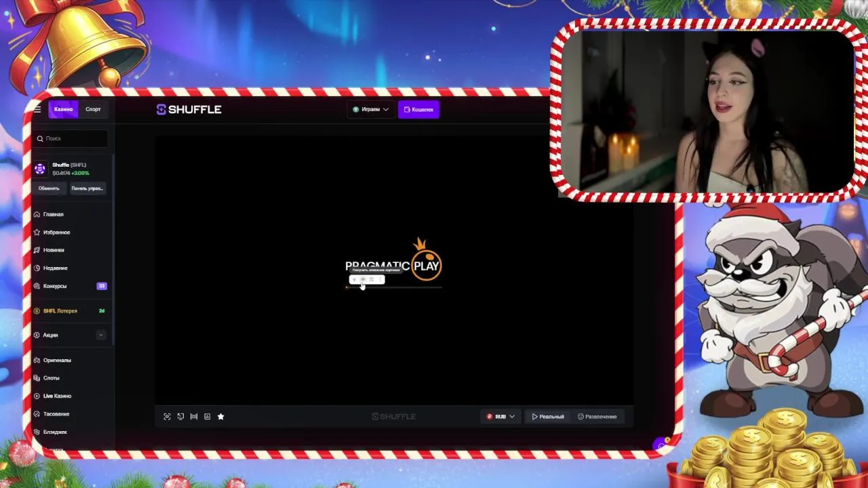Viewport: 868px width, 488px height.
Task: Click the Избранное star icon in sidebar
Action: tap(37, 232)
